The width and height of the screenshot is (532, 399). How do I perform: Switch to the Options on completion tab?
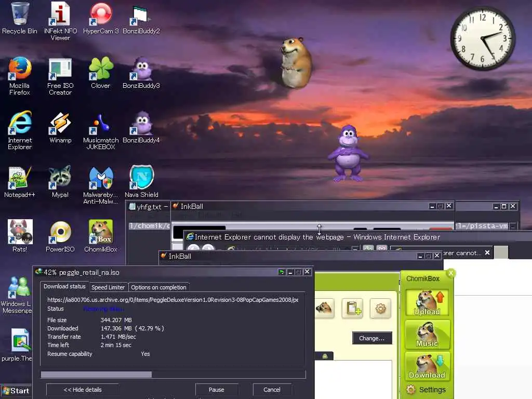click(158, 287)
